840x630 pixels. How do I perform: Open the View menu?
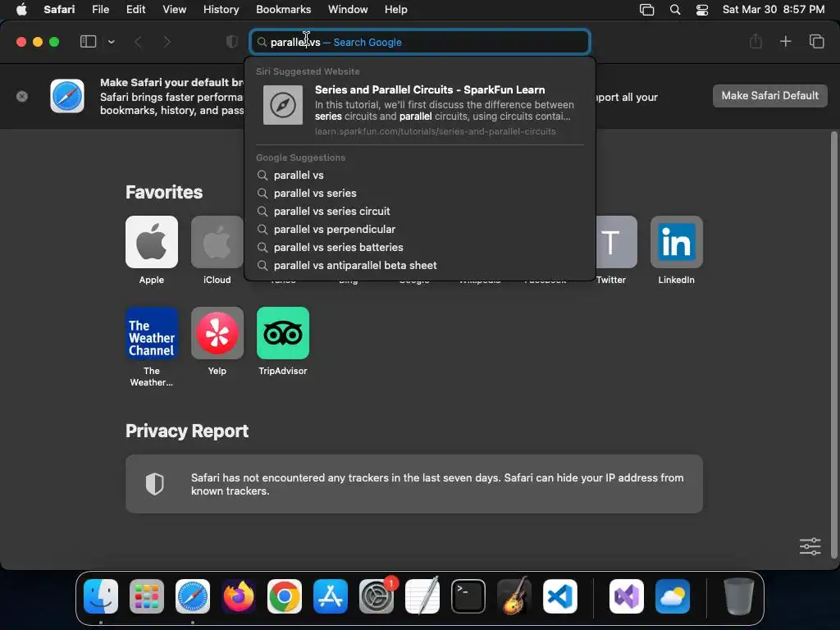click(x=174, y=10)
